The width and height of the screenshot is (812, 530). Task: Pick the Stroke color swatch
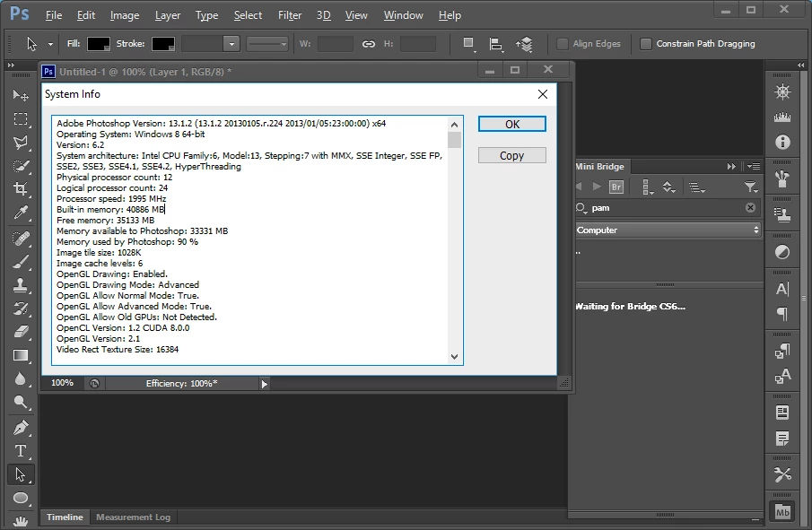(x=162, y=44)
